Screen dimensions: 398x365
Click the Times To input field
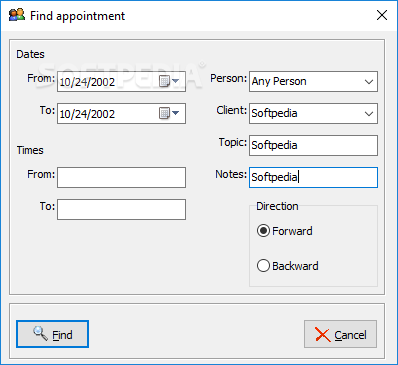121,209
